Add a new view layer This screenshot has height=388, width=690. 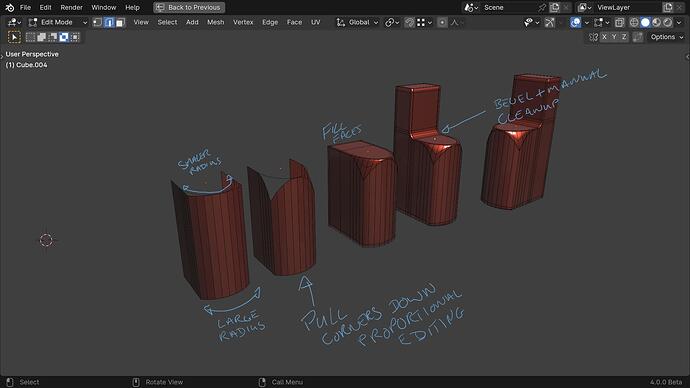(x=668, y=7)
